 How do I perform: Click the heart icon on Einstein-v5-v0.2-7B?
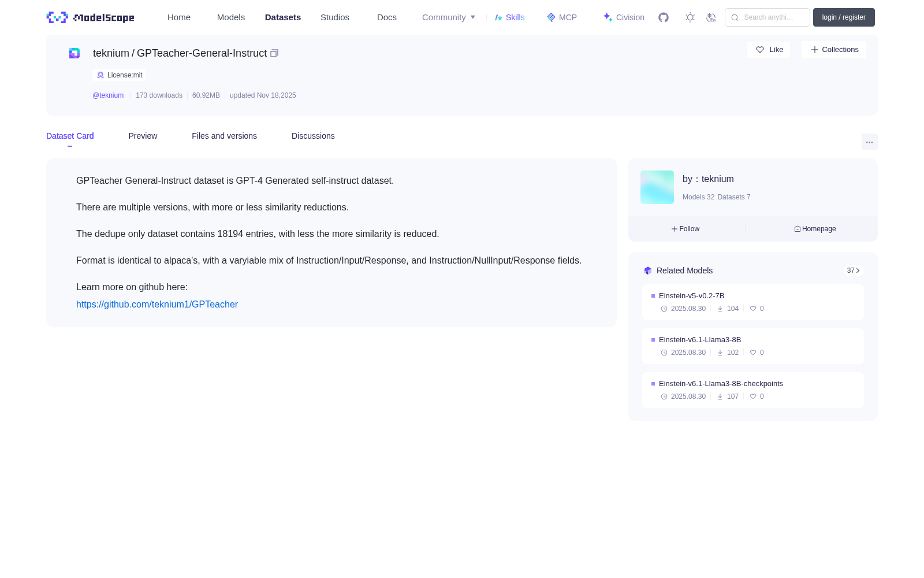[753, 309]
